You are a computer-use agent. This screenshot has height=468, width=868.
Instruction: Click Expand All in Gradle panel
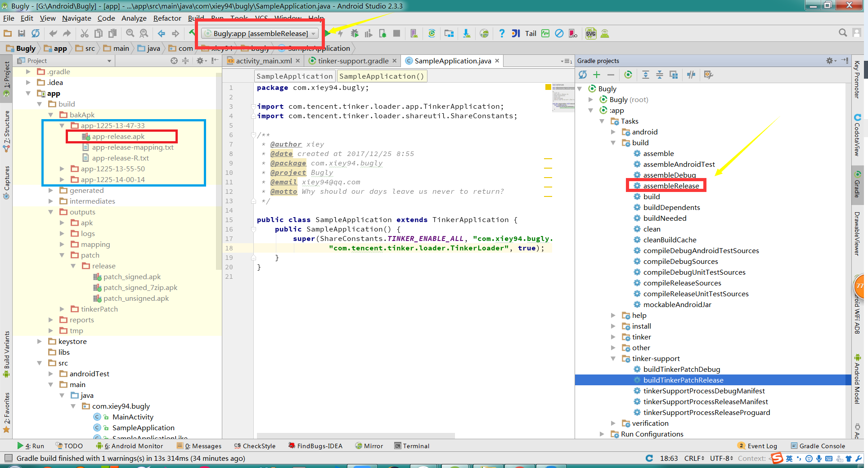646,75
